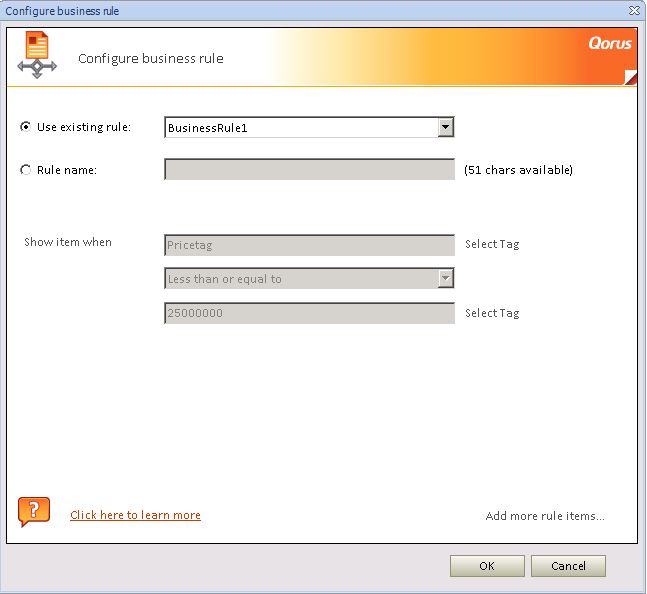
Task: Dismiss dialog with Cancel button
Action: coord(568,566)
